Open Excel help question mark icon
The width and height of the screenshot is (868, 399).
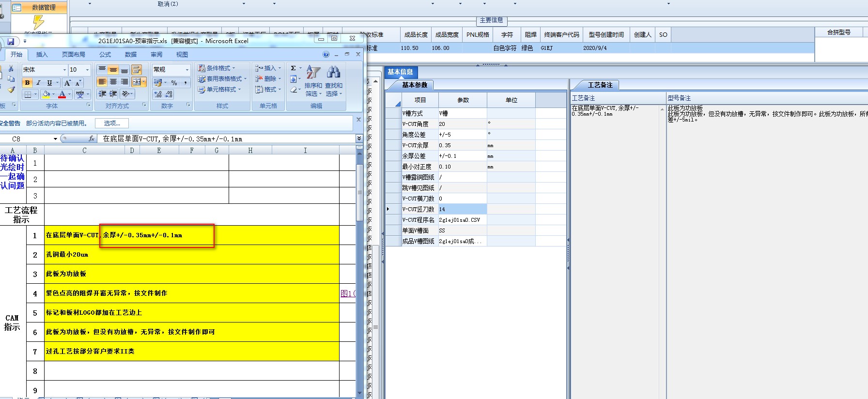click(x=326, y=54)
